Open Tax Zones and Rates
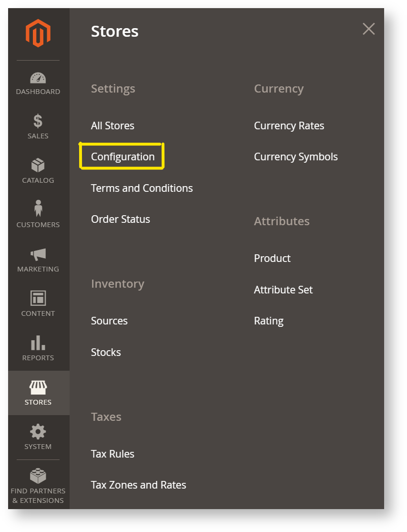This screenshot has height=532, width=407. click(x=138, y=485)
